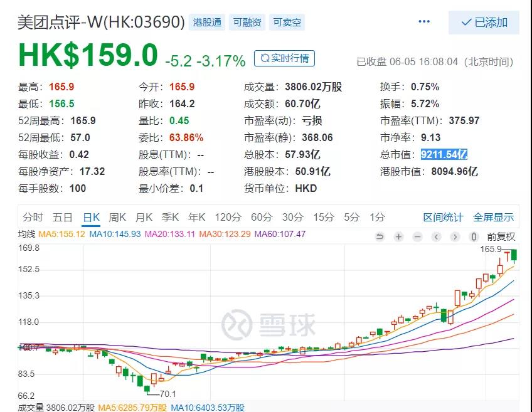The width and height of the screenshot is (532, 412).
Task: Zoom out the K-line chart with minus icon
Action: [417, 236]
